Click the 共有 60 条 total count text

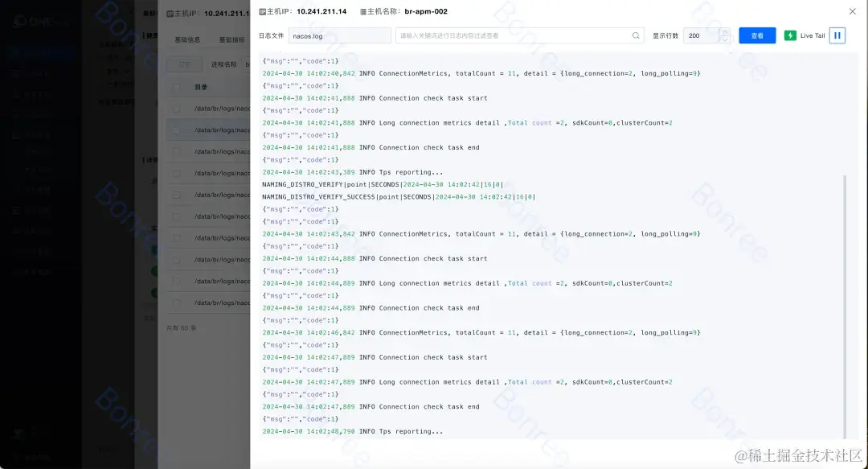coord(182,328)
